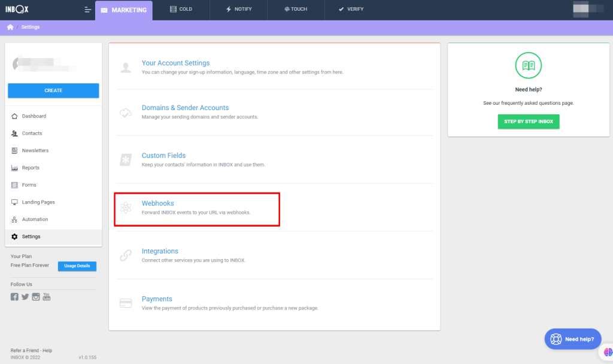Image resolution: width=613 pixels, height=364 pixels.
Task: Open the VERIFY tab
Action: coord(351,10)
